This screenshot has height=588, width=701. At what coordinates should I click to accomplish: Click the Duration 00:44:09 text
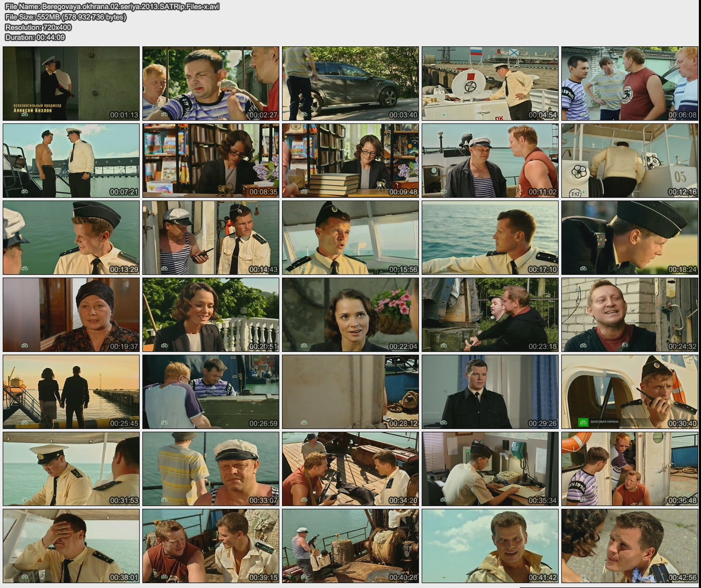point(35,37)
